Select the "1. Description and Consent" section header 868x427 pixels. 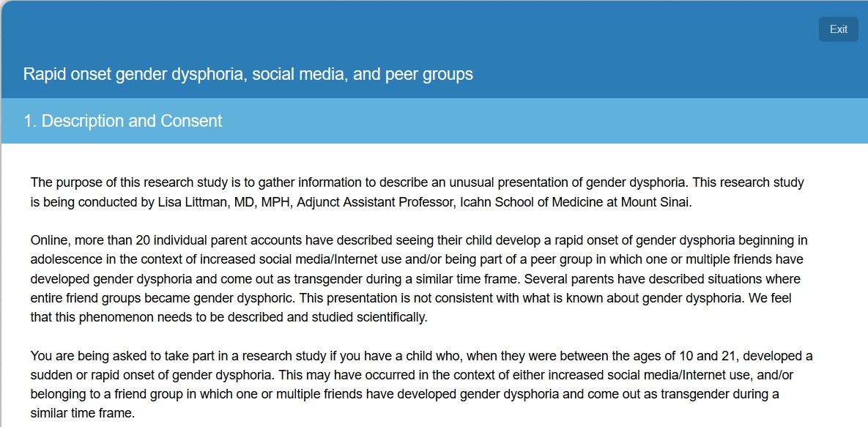[x=122, y=121]
